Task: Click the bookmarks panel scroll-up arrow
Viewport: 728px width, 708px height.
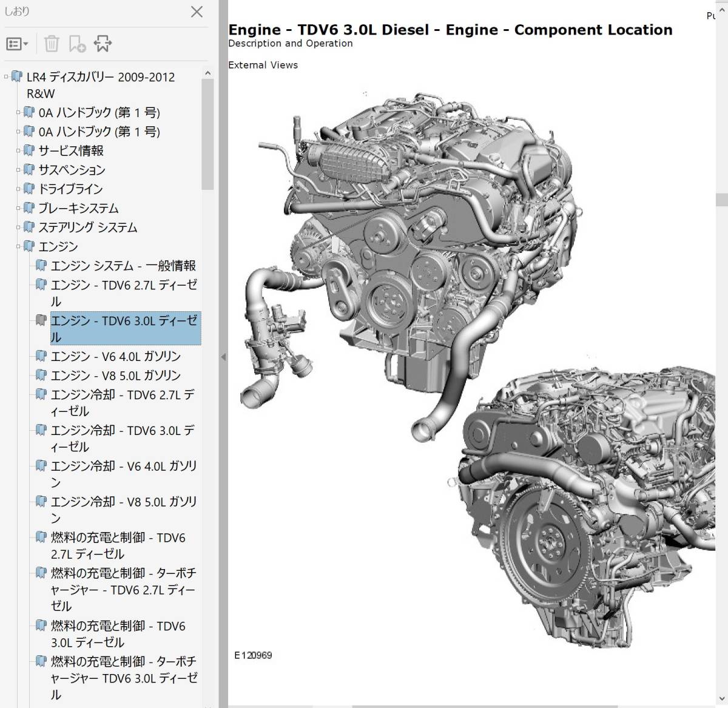Action: [x=208, y=73]
